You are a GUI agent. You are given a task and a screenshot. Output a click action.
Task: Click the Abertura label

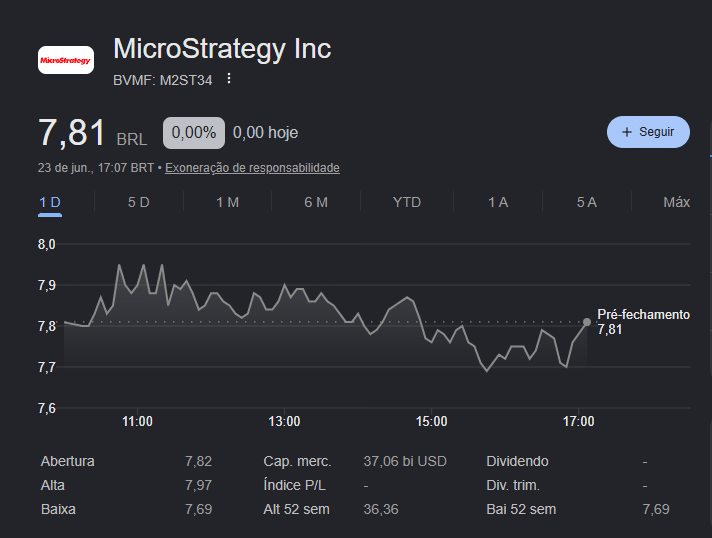(68, 461)
